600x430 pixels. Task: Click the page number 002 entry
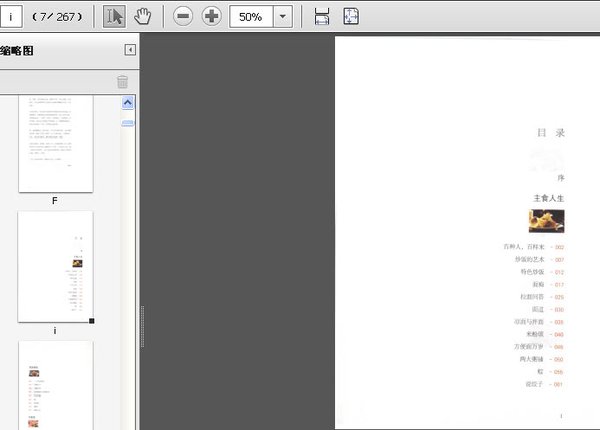click(x=559, y=247)
